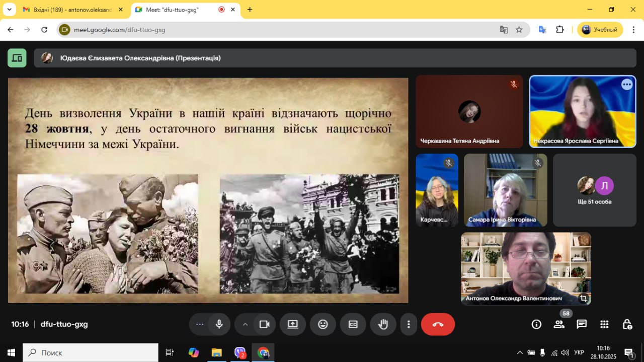Toggle the camera on or off
Screen dimensions: 644x362
point(264,324)
